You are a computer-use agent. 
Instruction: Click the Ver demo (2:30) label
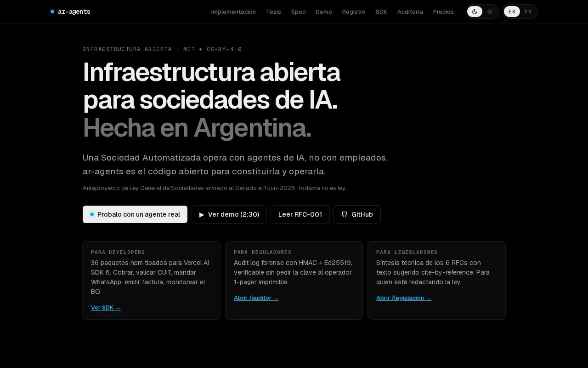233,214
